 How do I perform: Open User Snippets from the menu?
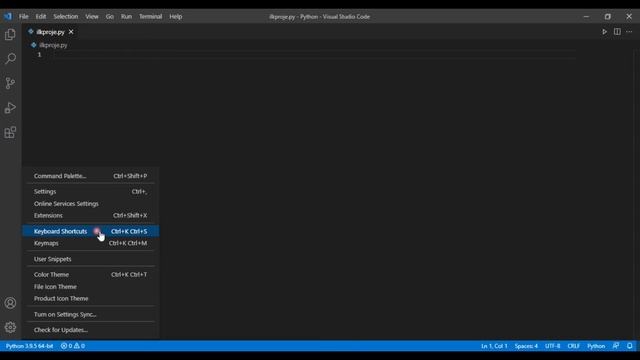pos(91,259)
